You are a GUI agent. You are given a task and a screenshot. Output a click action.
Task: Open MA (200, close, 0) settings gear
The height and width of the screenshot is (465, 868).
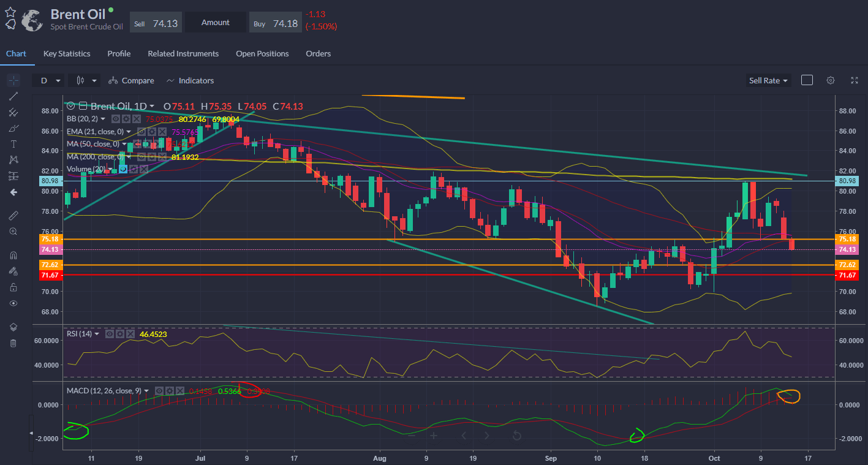pyautogui.click(x=152, y=157)
